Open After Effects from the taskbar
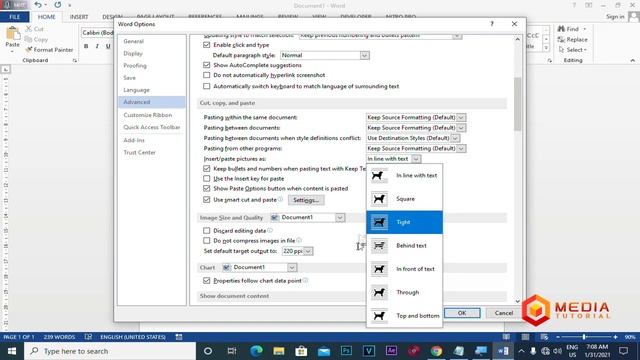This screenshot has width=640, height=360. [391, 351]
